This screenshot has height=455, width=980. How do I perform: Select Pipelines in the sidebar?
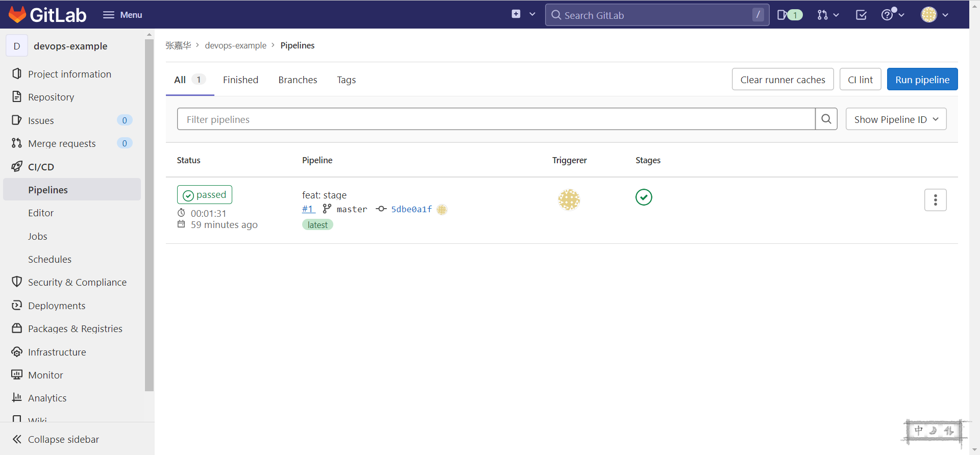pos(72,190)
